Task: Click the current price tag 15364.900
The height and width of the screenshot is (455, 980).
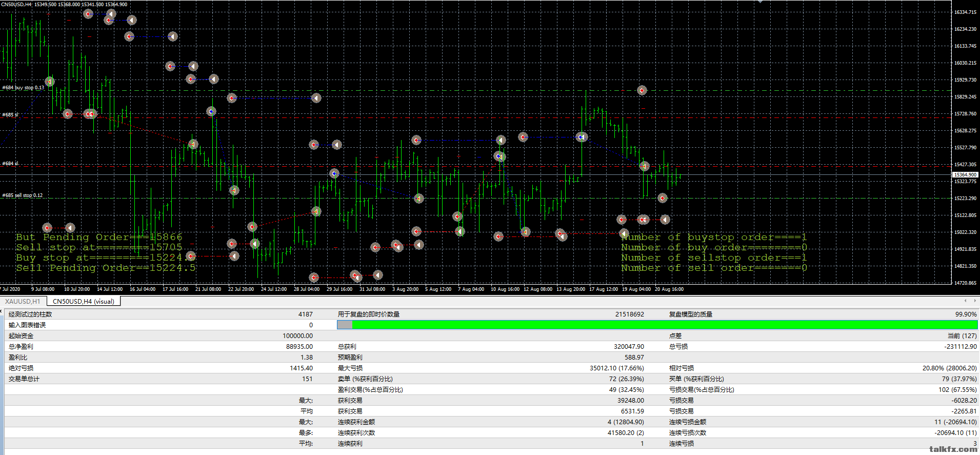Action: (x=966, y=175)
